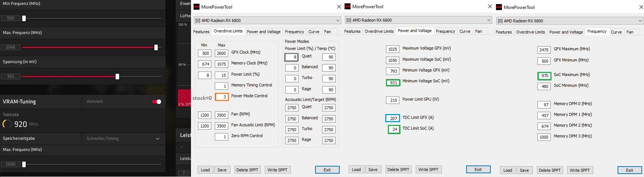This screenshot has height=177, width=644.
Task: Click Maximum Voltage SoC field showing 1050
Action: click(393, 60)
